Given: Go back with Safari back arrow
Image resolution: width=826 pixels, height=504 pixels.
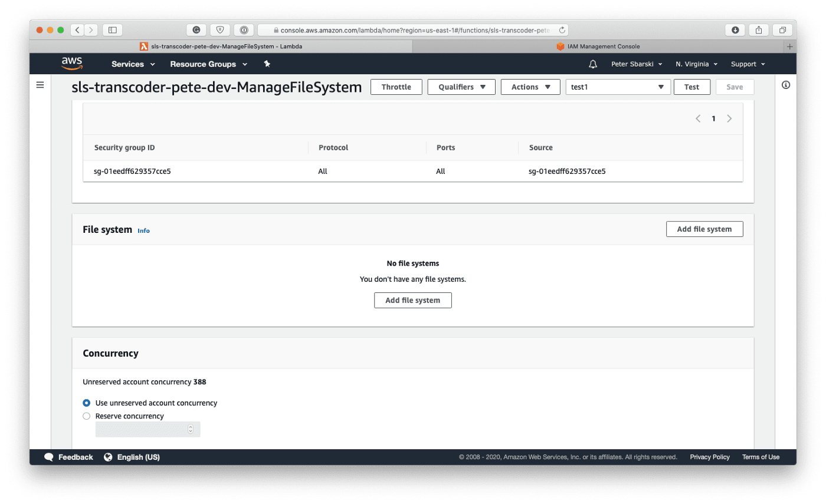Looking at the screenshot, I should click(77, 29).
